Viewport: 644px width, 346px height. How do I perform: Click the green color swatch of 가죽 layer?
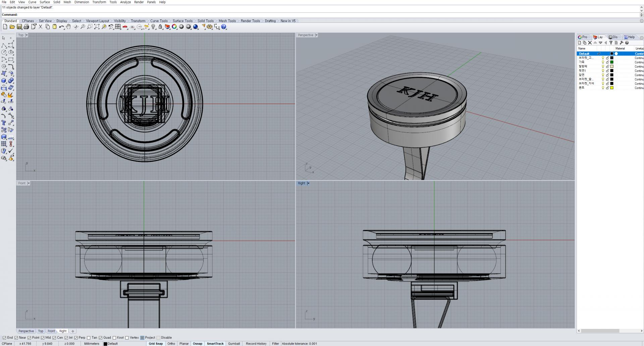612,62
